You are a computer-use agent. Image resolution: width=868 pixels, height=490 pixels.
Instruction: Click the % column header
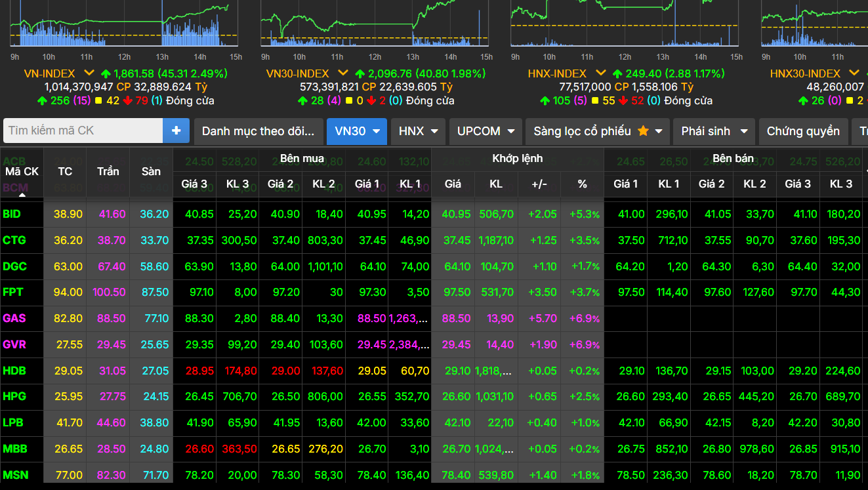[582, 184]
